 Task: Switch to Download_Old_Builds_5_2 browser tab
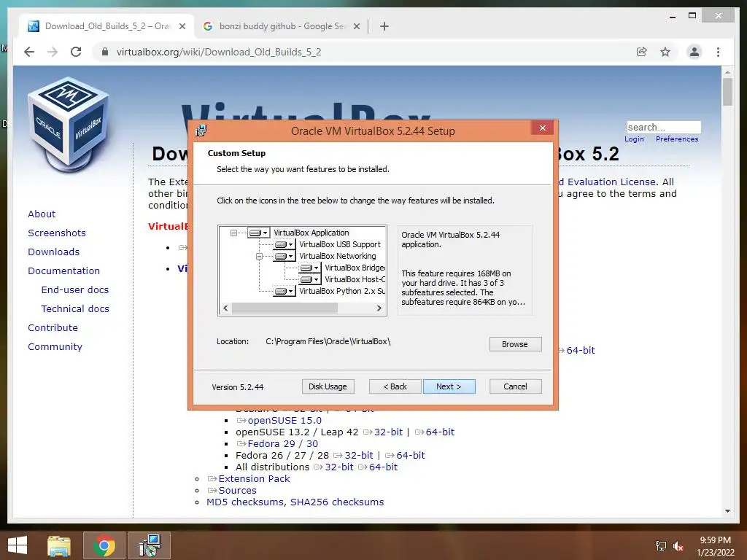click(107, 26)
